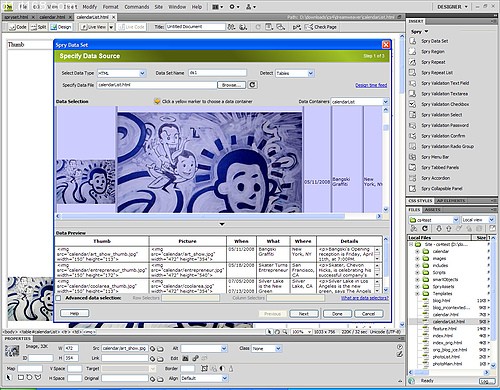The height and width of the screenshot is (390, 500).
Task: Expand the calendar folder in Files panel
Action: click(x=417, y=251)
